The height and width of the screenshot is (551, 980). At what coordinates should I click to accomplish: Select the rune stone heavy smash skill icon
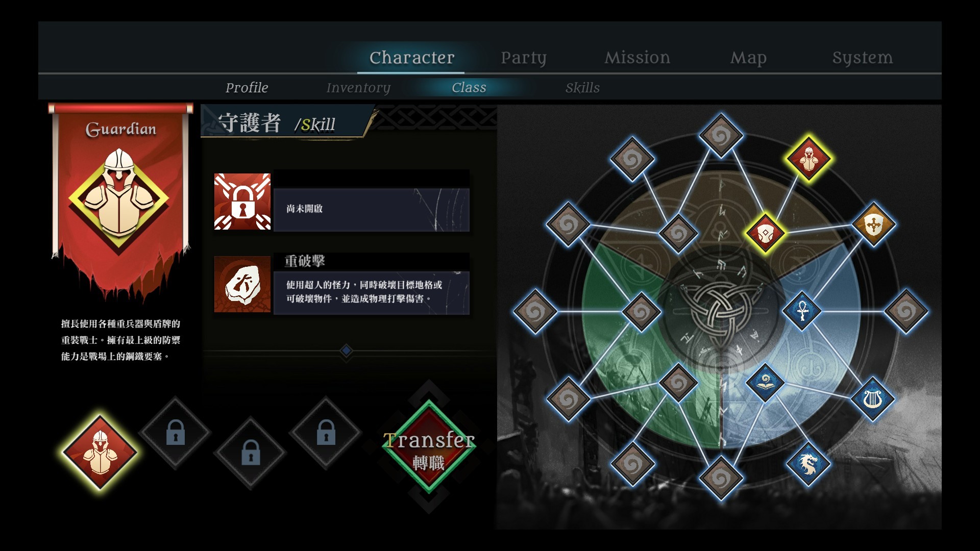point(242,284)
